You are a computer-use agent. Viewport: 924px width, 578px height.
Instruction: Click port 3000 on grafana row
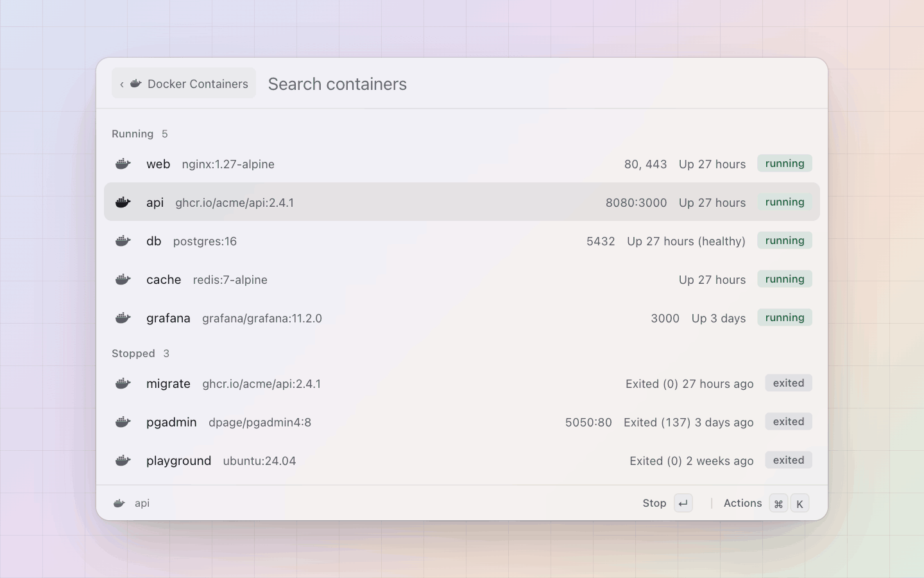point(665,318)
